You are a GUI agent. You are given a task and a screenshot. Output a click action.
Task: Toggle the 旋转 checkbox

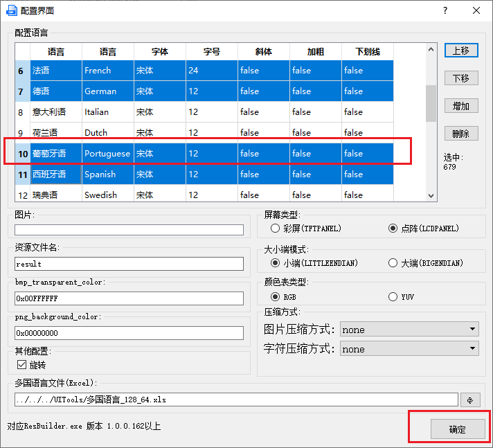22,365
